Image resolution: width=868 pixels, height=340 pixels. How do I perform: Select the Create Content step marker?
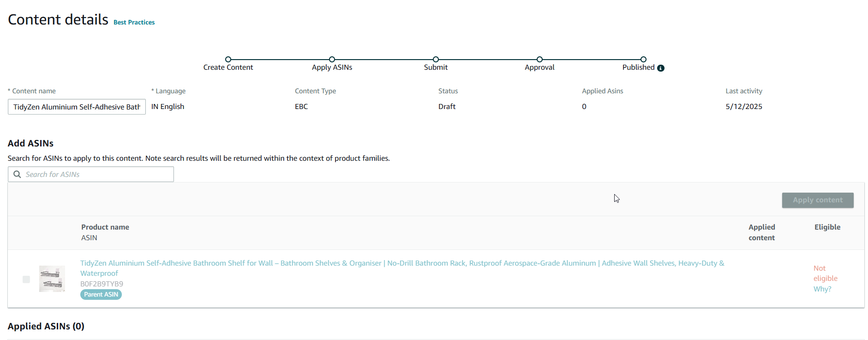point(228,59)
